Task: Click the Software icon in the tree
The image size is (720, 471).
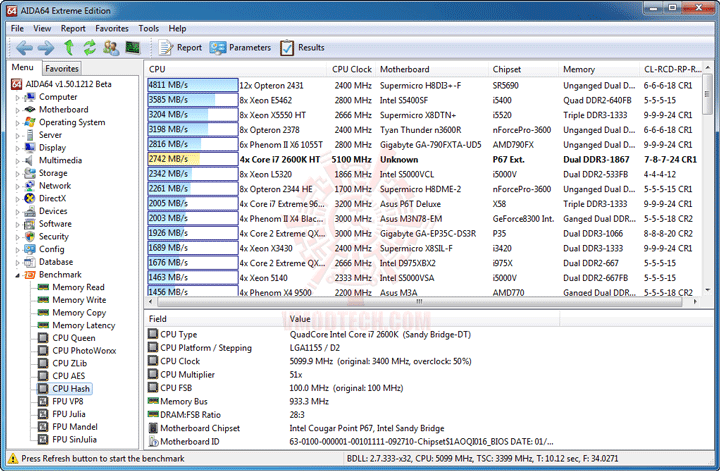Action: 30,224
